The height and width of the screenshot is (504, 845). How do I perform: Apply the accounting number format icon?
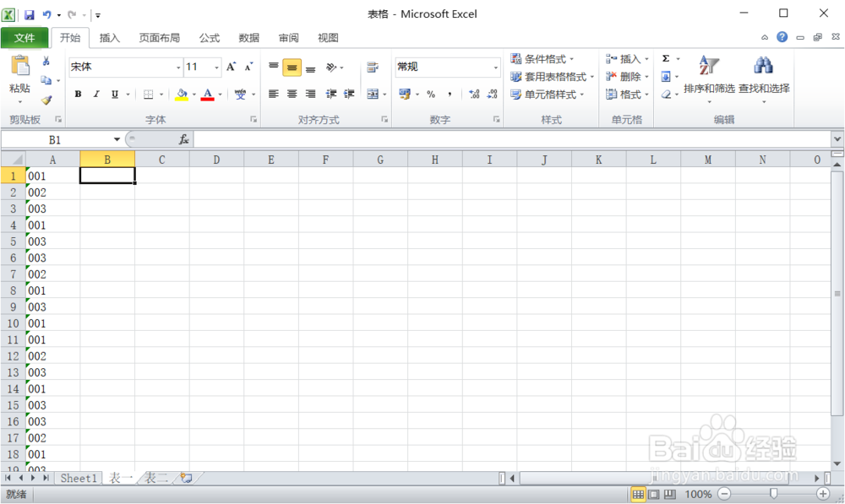[x=405, y=95]
